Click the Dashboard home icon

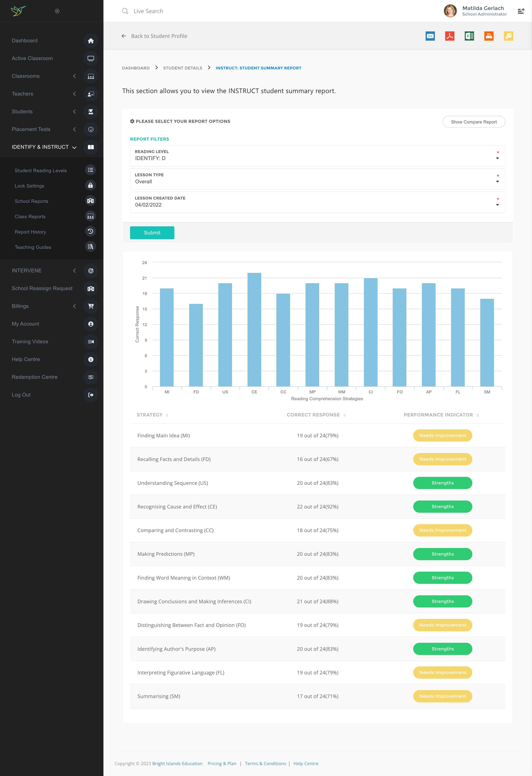[x=91, y=41]
